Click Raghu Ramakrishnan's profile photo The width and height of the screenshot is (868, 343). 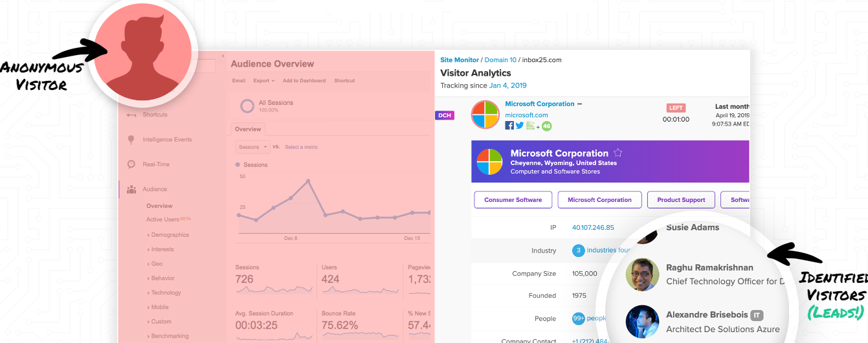click(x=642, y=274)
